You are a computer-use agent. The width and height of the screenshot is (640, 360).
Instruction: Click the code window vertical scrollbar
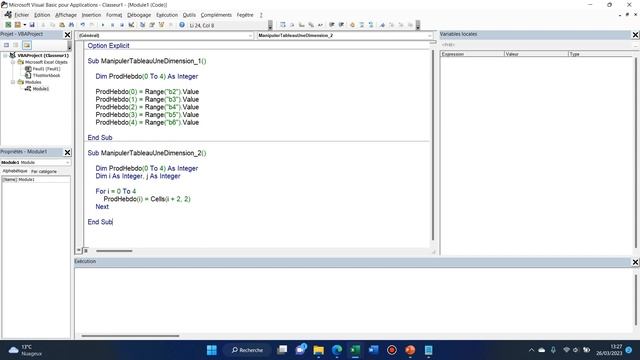tap(433, 145)
